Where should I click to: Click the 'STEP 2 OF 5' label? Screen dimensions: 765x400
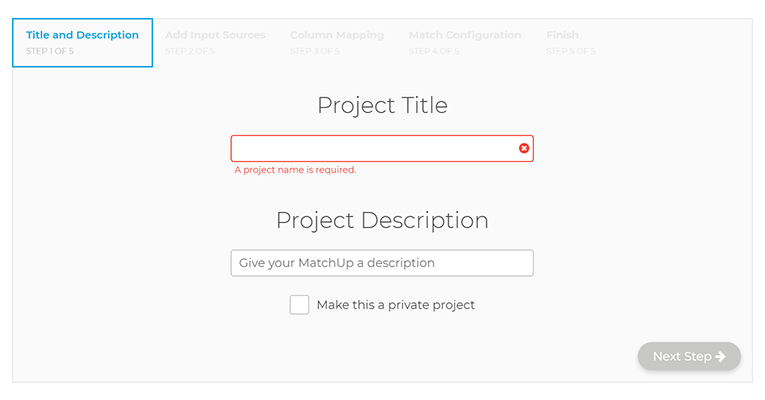189,51
